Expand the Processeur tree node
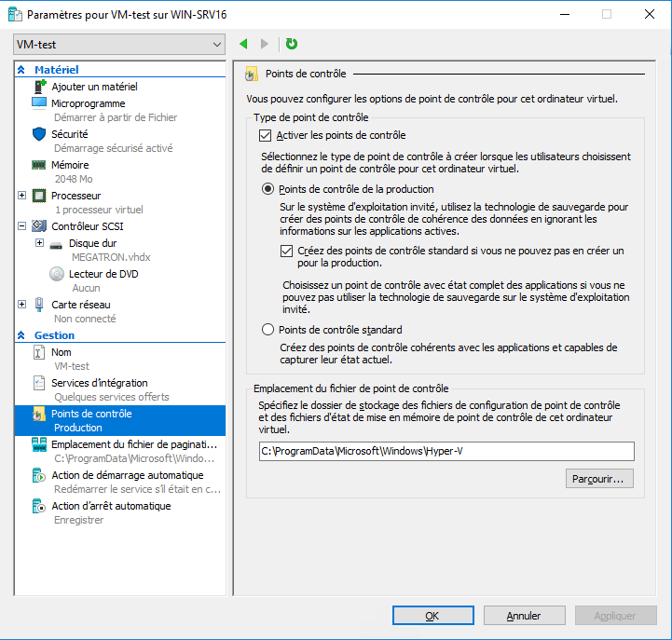The image size is (672, 640). coord(21,196)
